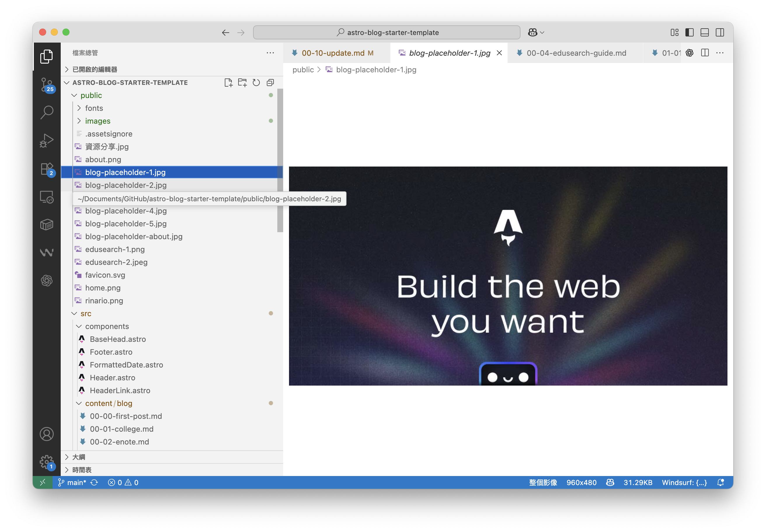Open more editor actions menu
Screen dimensions: 766x532
720,53
